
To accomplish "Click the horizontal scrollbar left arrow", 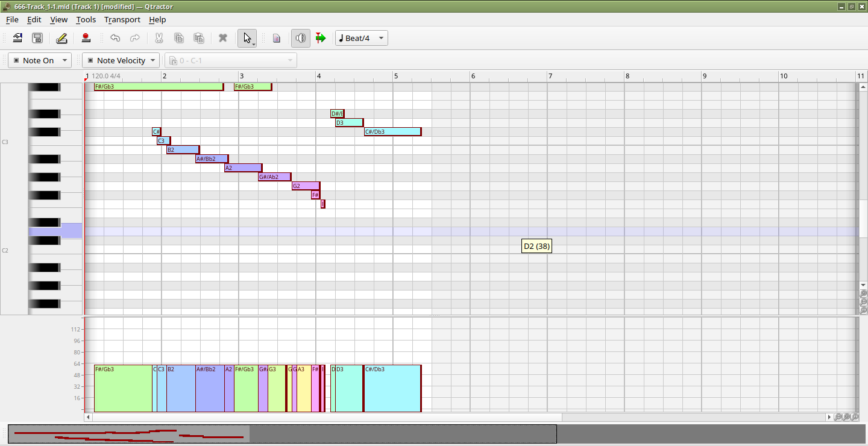I will tap(88, 417).
